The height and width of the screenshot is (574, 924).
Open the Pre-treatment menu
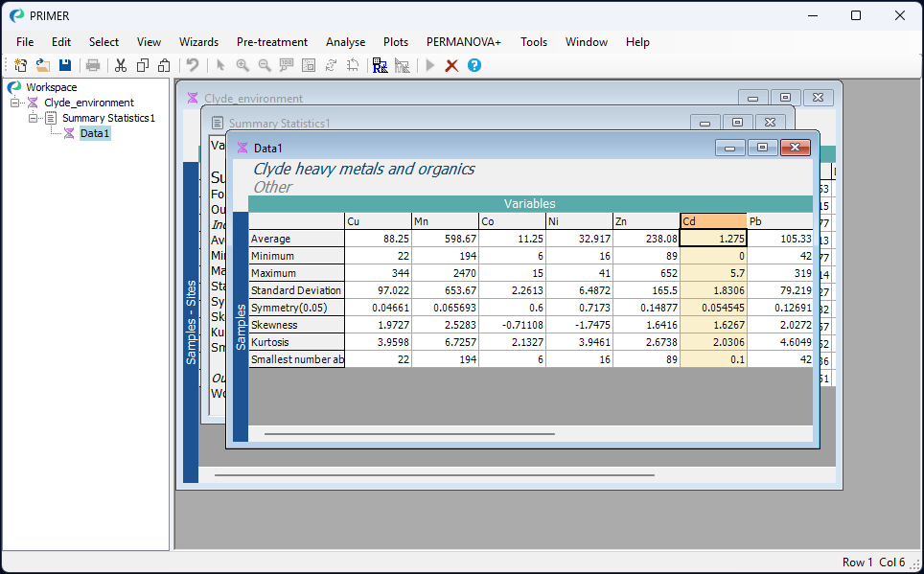tap(272, 42)
